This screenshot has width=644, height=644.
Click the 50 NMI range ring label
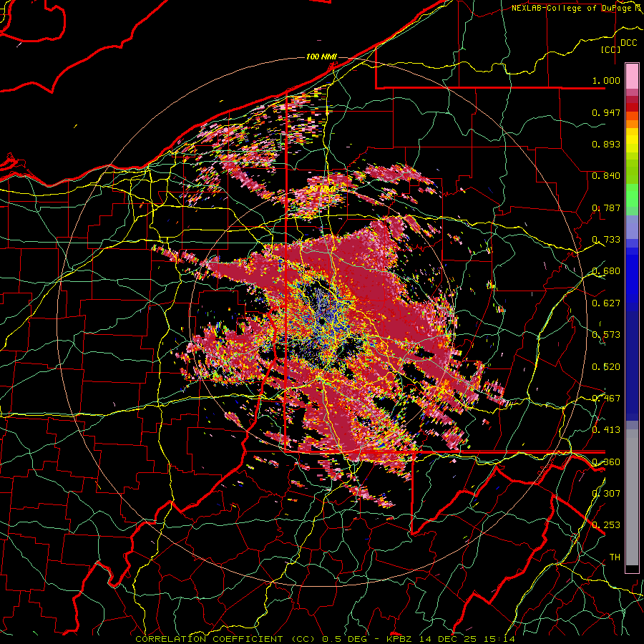pyautogui.click(x=323, y=189)
